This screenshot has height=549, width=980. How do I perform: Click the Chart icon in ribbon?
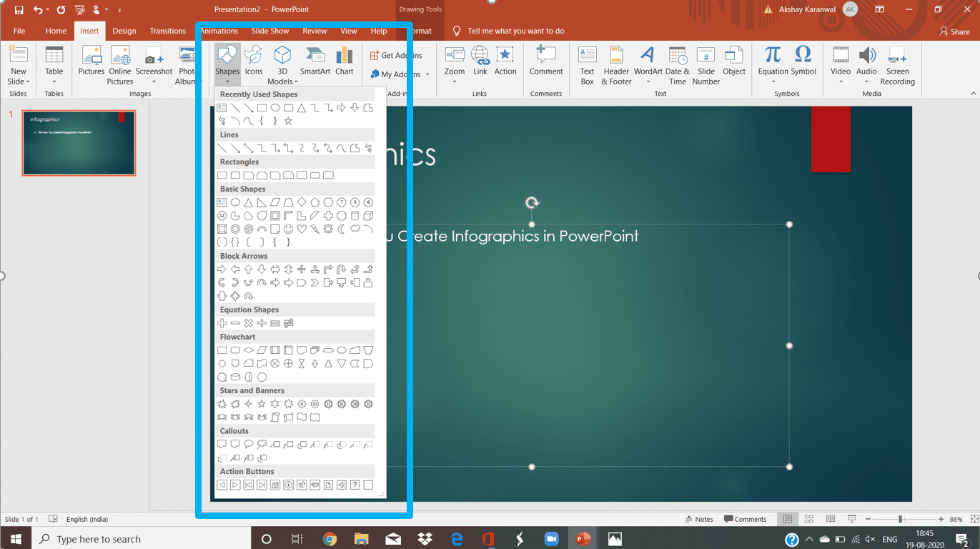point(344,61)
